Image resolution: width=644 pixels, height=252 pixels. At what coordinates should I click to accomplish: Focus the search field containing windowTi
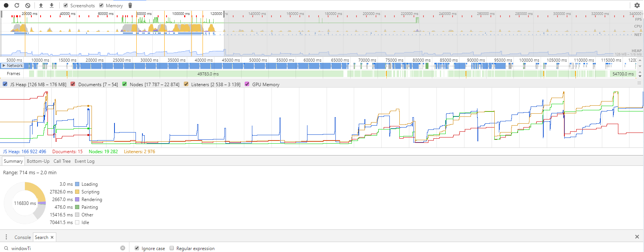(65, 248)
